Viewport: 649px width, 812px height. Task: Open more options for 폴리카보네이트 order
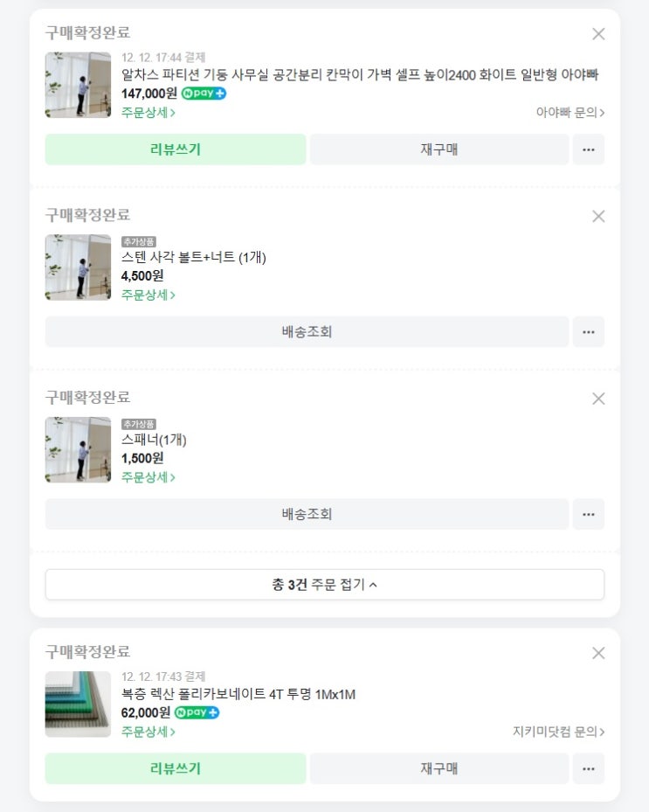588,768
